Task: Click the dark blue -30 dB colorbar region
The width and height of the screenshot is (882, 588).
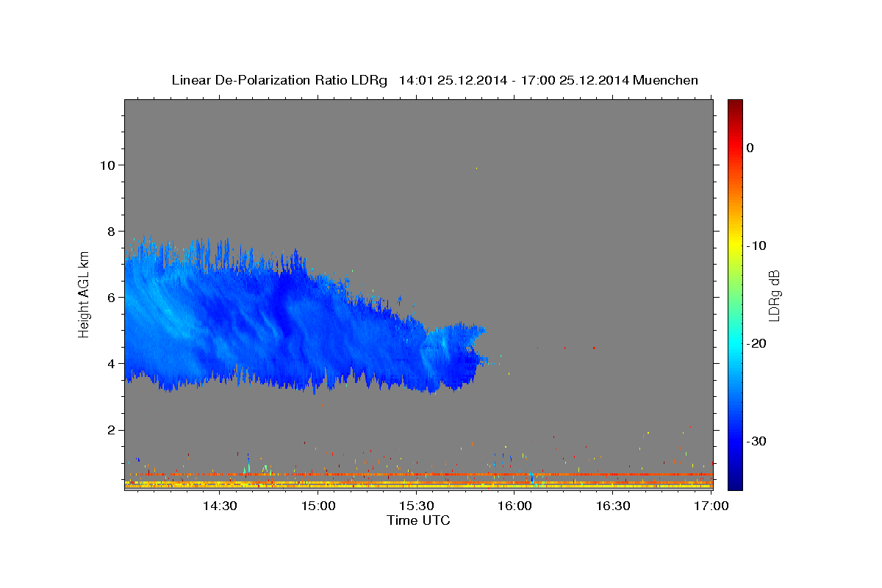Action: pos(735,441)
